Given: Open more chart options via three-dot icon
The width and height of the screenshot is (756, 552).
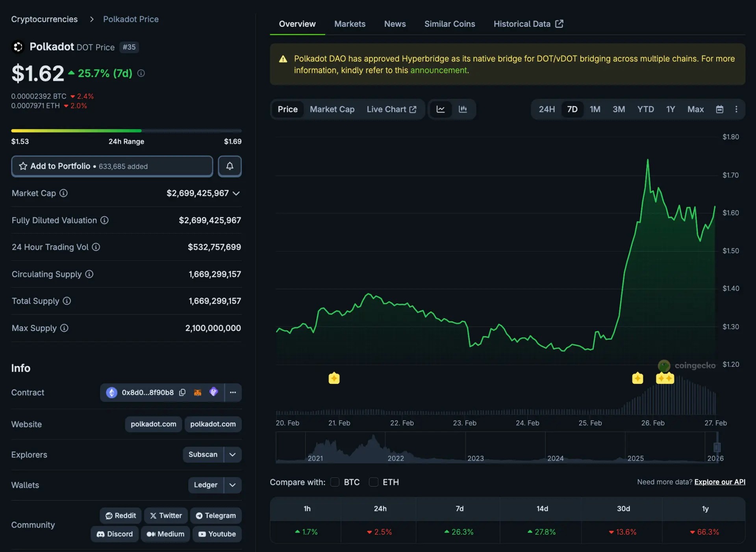Looking at the screenshot, I should click(x=737, y=109).
